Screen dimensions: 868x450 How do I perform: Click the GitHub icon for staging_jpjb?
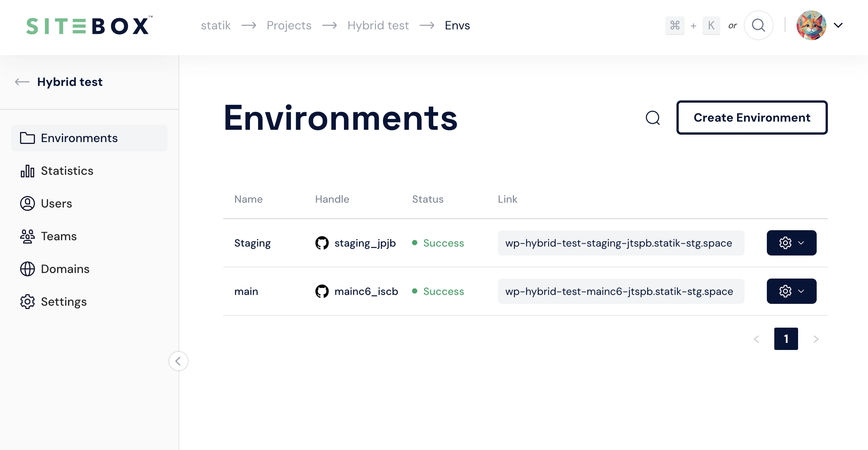pyautogui.click(x=321, y=243)
